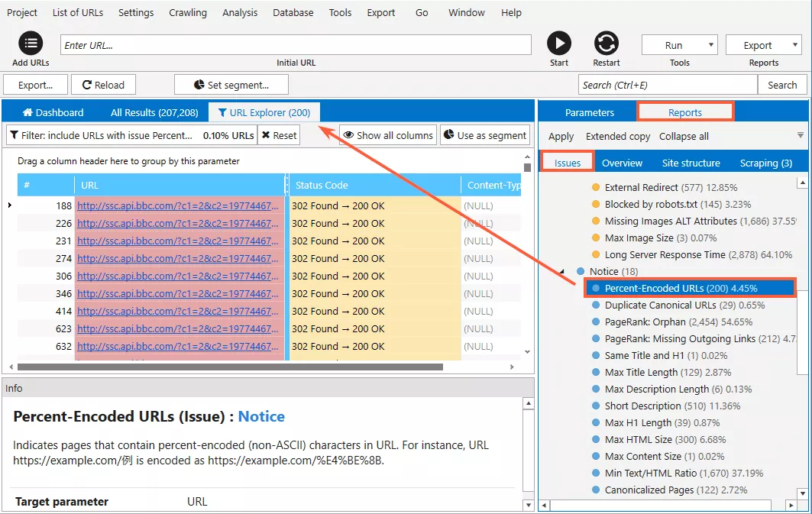Screen dimensions: 812x514
Task: Open the Crawling menu
Action: (187, 12)
